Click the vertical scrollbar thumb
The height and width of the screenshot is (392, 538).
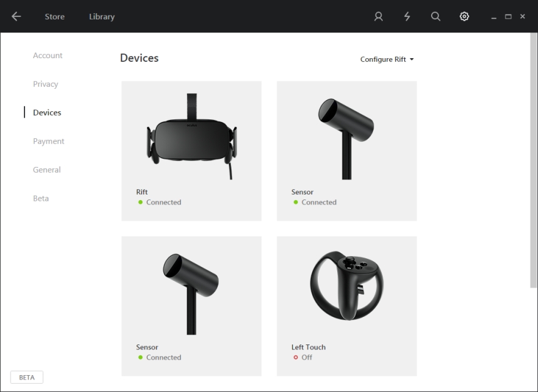[534, 160]
